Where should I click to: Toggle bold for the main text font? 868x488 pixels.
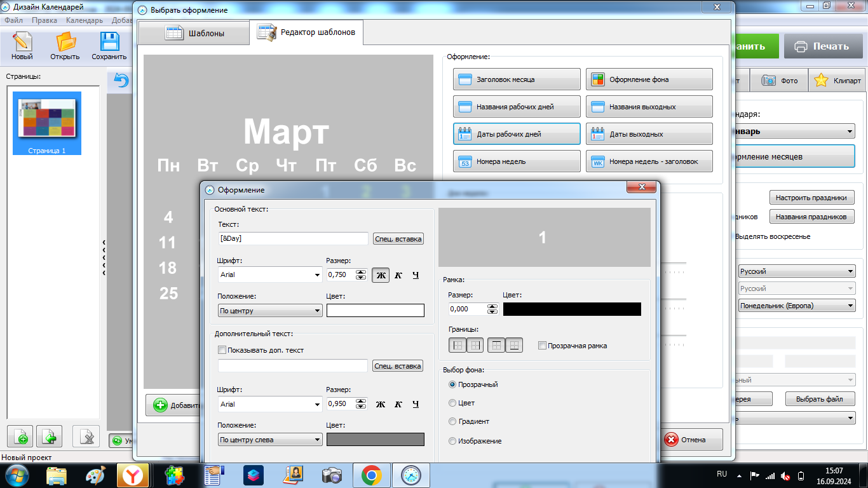tap(381, 275)
